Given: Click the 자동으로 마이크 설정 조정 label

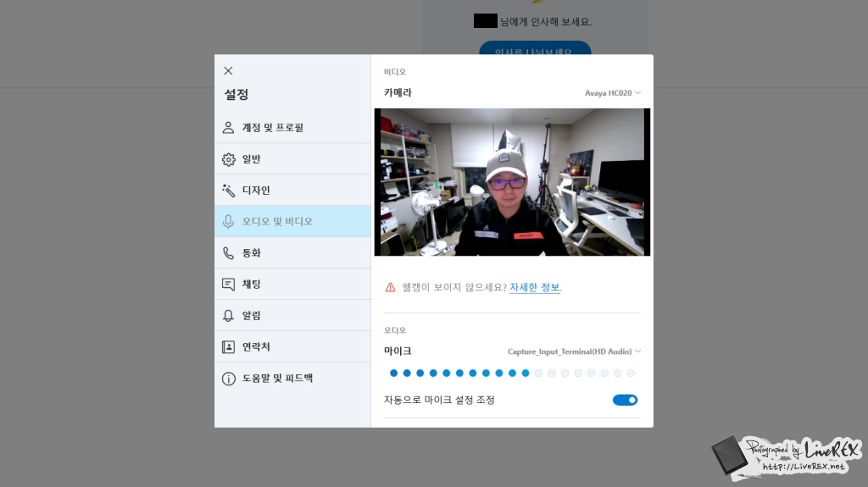Looking at the screenshot, I should [440, 400].
